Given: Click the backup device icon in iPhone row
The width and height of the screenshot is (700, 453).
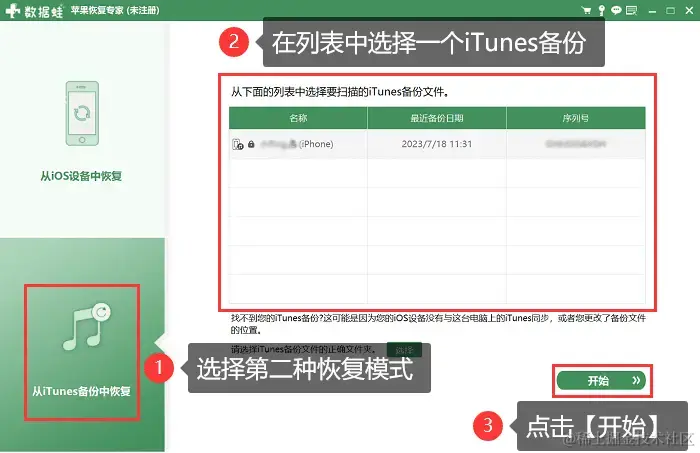Looking at the screenshot, I should click(x=238, y=144).
